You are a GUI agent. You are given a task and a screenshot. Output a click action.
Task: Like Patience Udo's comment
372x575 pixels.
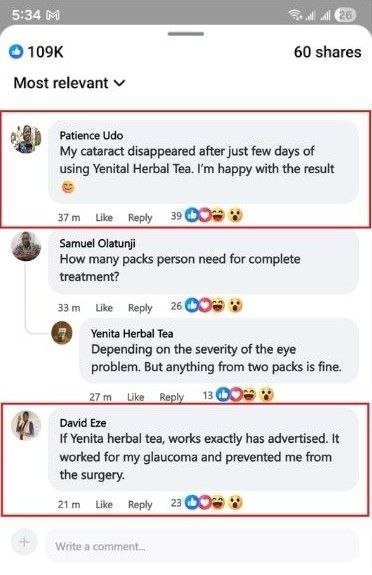pos(104,217)
